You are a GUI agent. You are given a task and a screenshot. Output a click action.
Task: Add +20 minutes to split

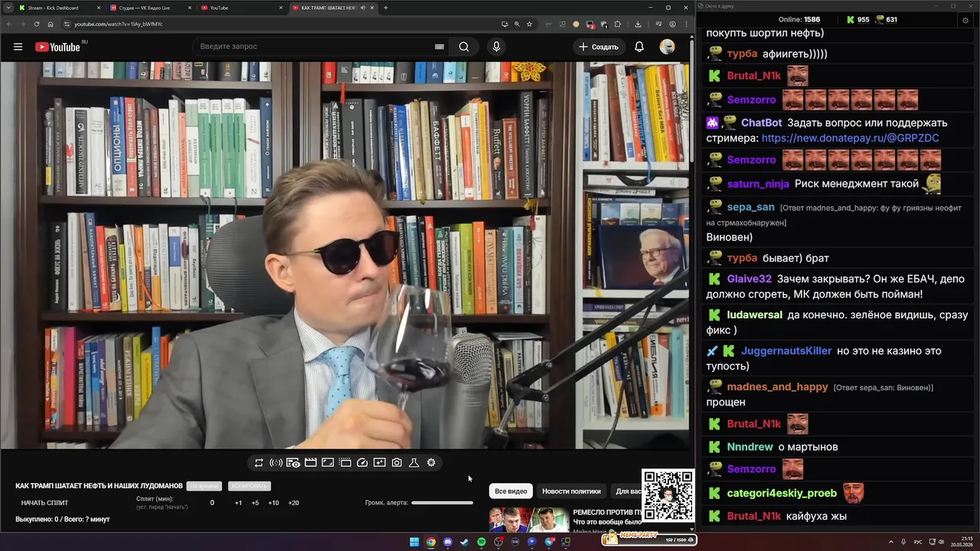[x=293, y=503]
